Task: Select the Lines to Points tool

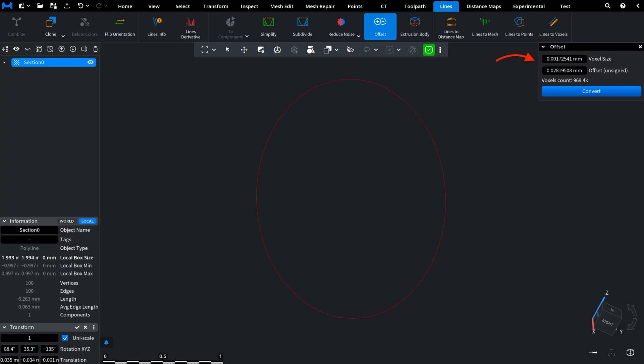Action: pos(519,27)
